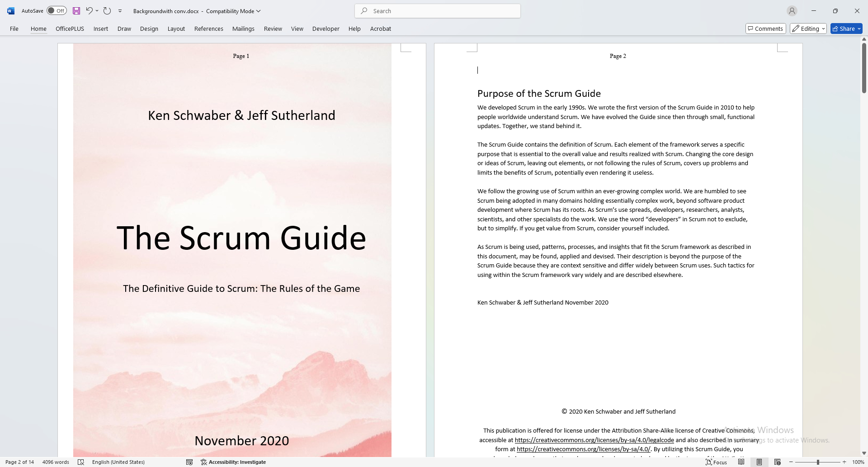Image resolution: width=868 pixels, height=467 pixels.
Task: Switch to Web Layout view
Action: coord(778,462)
